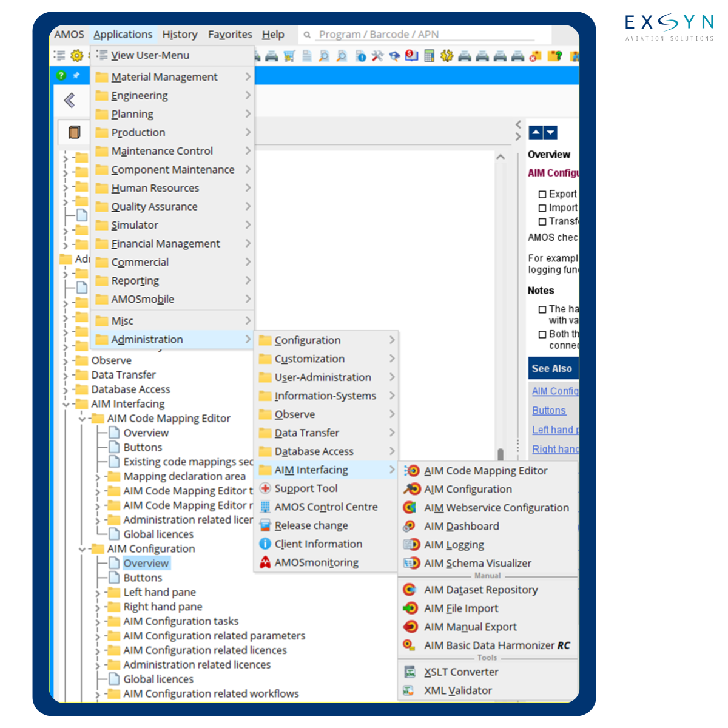Click the folder with question mark icon
The image size is (728, 728).
tap(554, 56)
